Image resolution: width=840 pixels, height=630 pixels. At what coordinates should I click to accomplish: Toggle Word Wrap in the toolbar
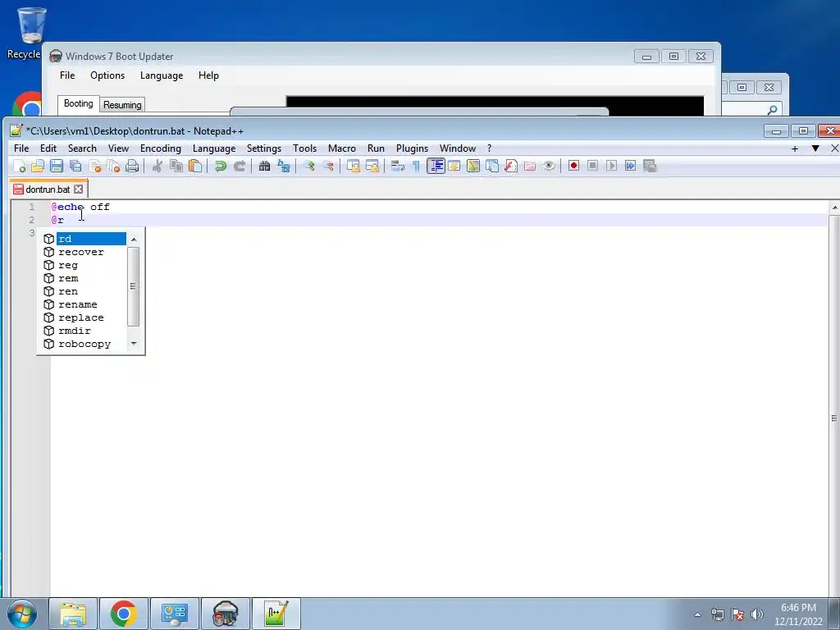pyautogui.click(x=397, y=166)
